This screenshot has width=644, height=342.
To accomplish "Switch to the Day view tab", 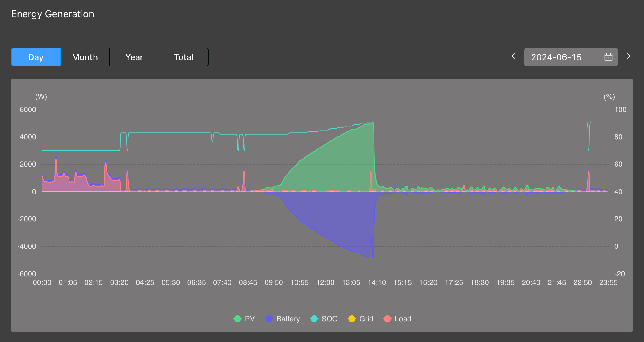I will click(x=36, y=57).
